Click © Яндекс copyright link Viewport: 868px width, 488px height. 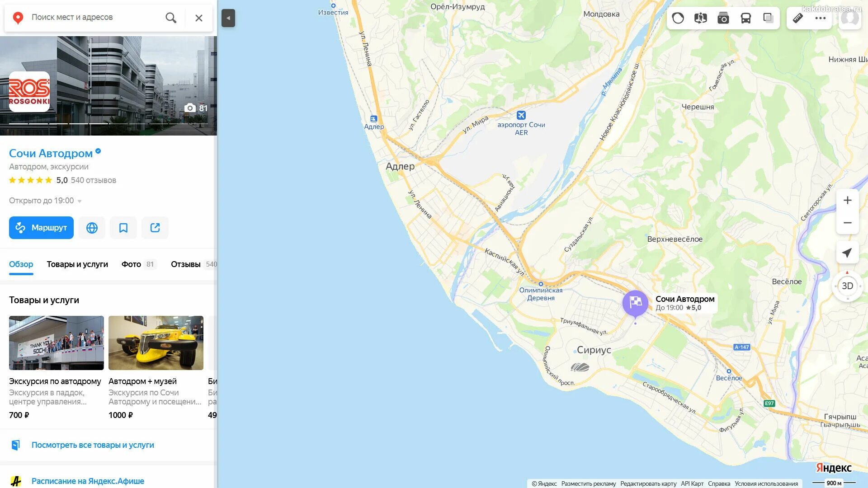click(544, 483)
